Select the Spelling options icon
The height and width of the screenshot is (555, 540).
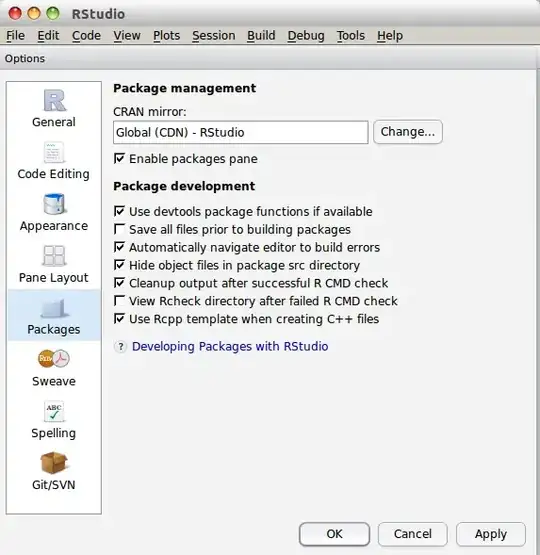pos(54,411)
